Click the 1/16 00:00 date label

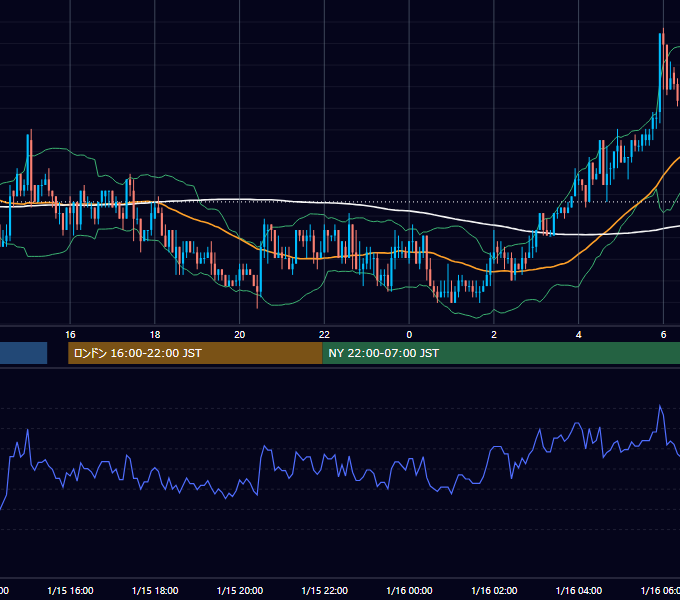409,590
